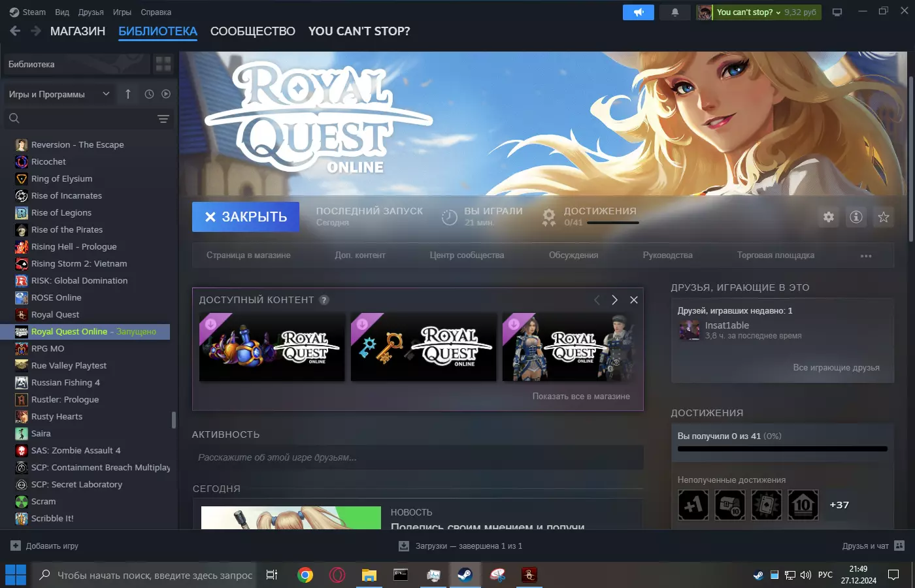This screenshot has height=588, width=915.
Task: Select SCP: Secret Laboratory in the list
Action: pos(91,484)
